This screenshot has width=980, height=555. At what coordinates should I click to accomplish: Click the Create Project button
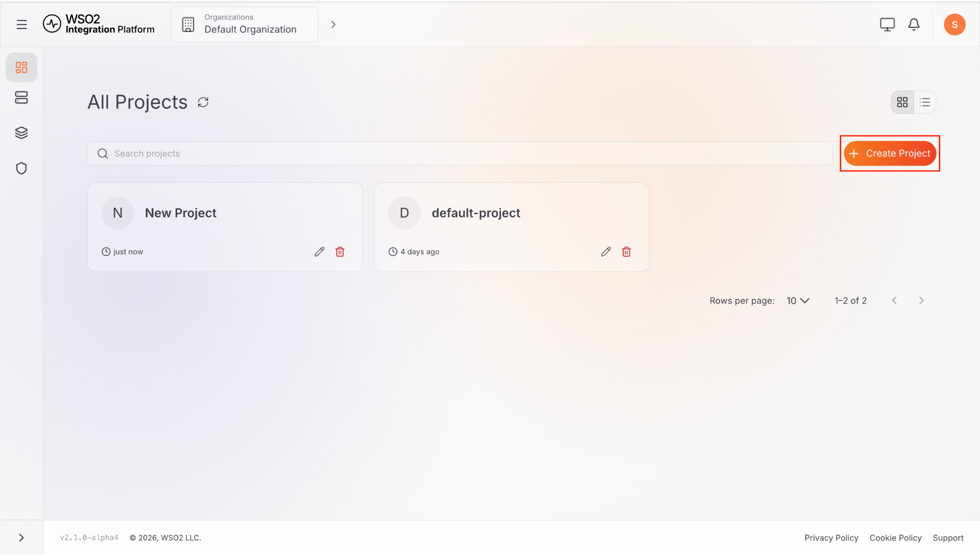890,153
